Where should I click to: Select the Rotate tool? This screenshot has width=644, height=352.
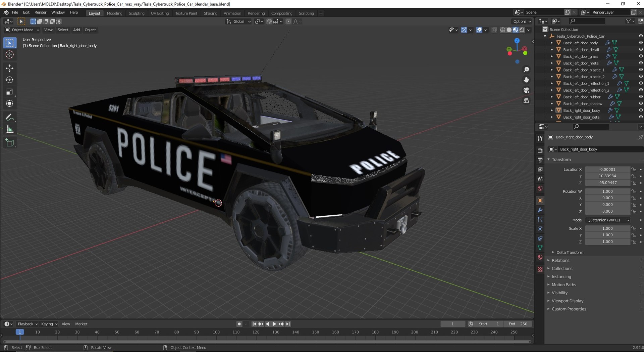(x=9, y=80)
